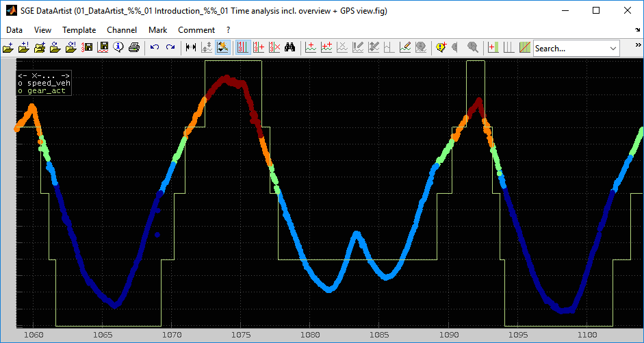Screen dimensions: 644x343
Task: Open the View menu
Action: [x=42, y=30]
